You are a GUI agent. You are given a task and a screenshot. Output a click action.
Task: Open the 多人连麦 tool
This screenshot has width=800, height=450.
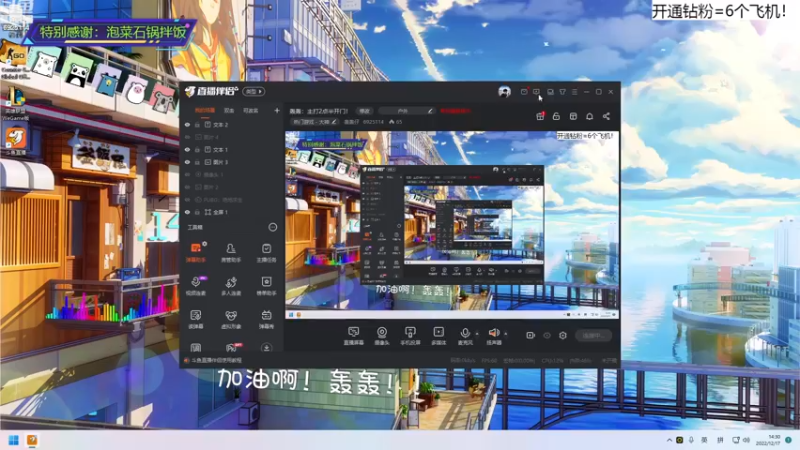click(x=231, y=286)
